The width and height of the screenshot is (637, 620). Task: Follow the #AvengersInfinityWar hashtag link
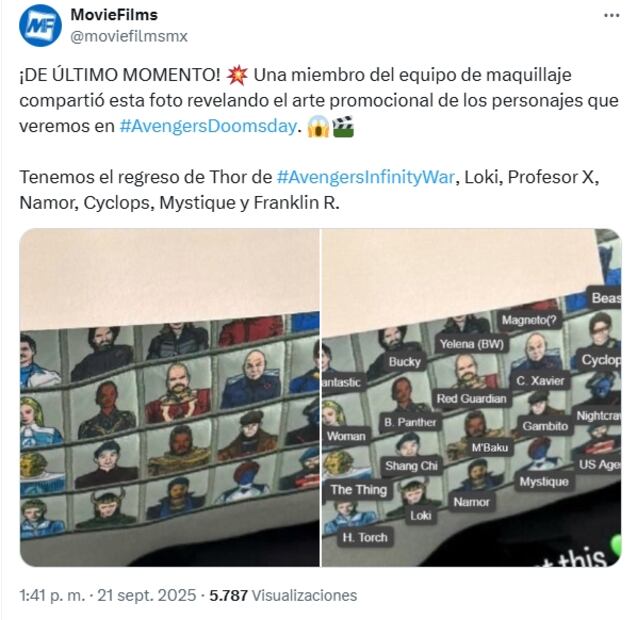tap(365, 177)
